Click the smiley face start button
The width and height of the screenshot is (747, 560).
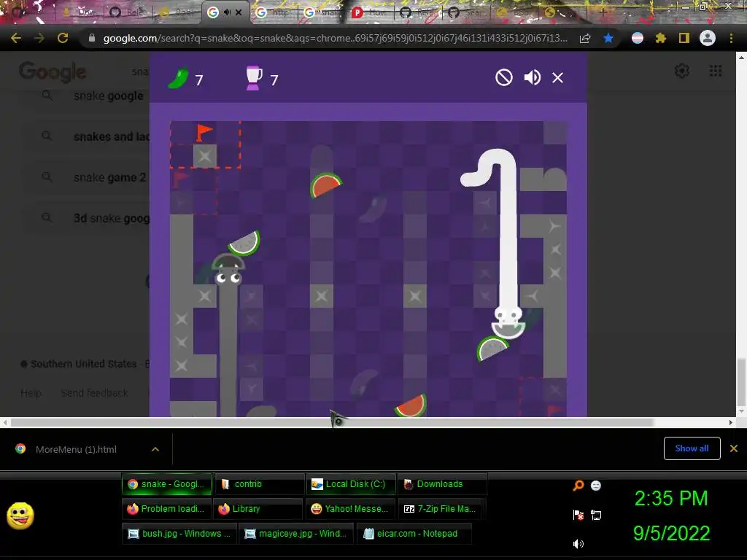[x=20, y=516]
